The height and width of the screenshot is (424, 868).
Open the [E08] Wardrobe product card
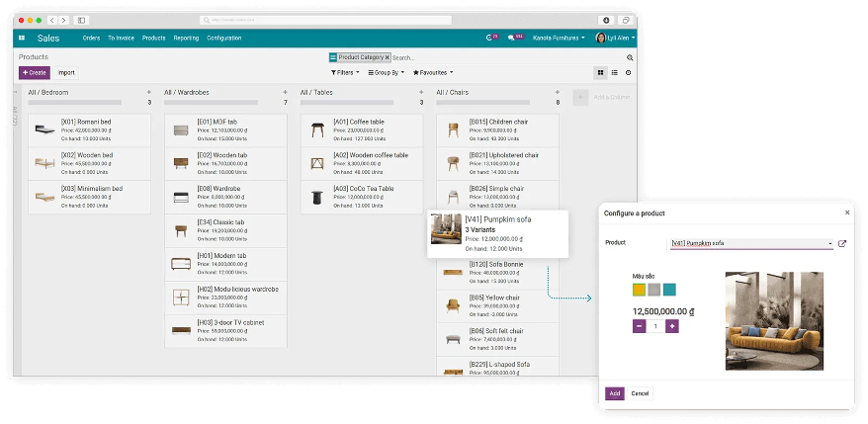(225, 197)
